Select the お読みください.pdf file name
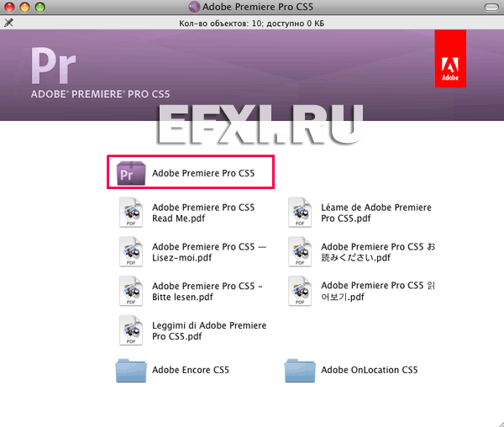Viewport: 504px width, 427px height. [378, 252]
